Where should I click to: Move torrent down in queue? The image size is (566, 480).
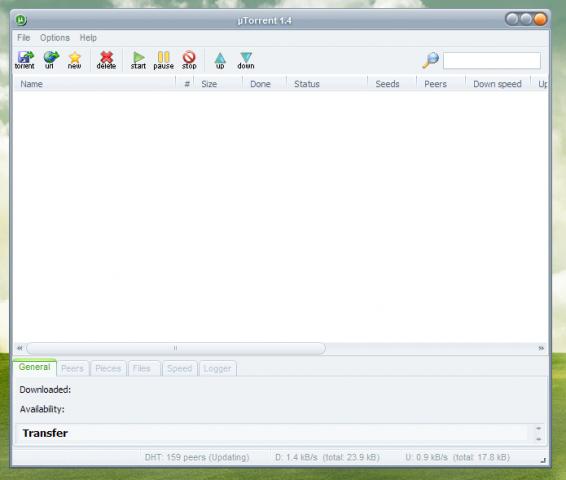tap(246, 60)
